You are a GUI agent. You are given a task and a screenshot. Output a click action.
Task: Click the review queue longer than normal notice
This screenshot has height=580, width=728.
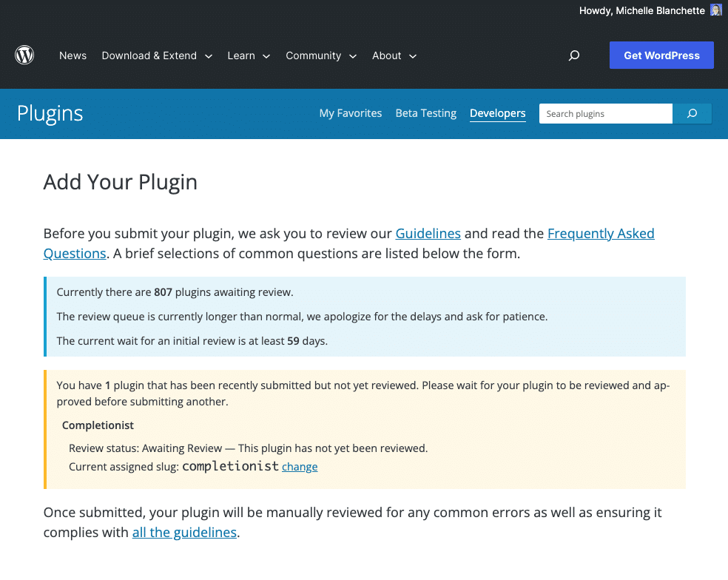(303, 317)
